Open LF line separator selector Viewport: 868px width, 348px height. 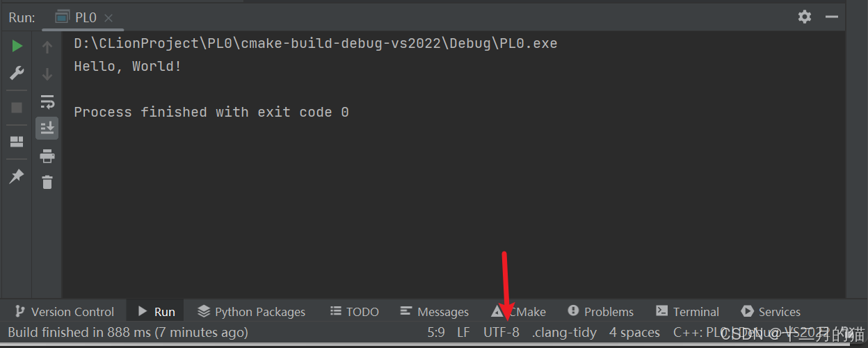(463, 332)
